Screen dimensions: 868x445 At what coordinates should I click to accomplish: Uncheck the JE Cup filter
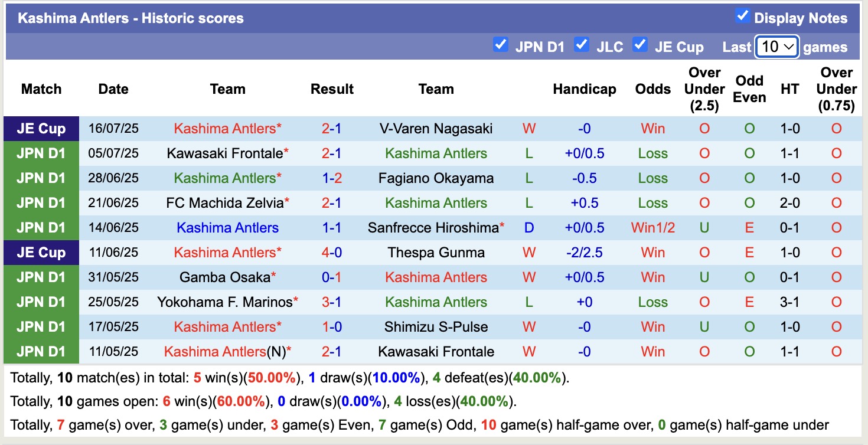[640, 45]
